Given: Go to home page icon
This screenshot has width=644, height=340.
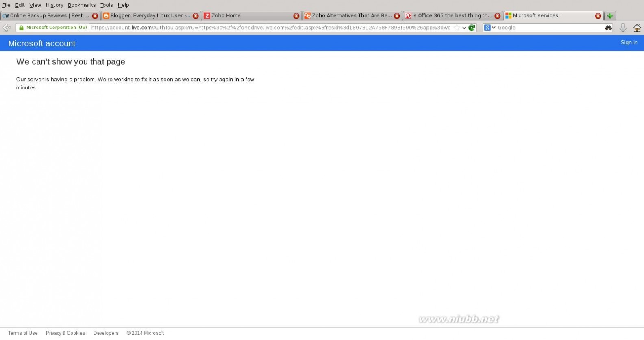Looking at the screenshot, I should click(637, 28).
